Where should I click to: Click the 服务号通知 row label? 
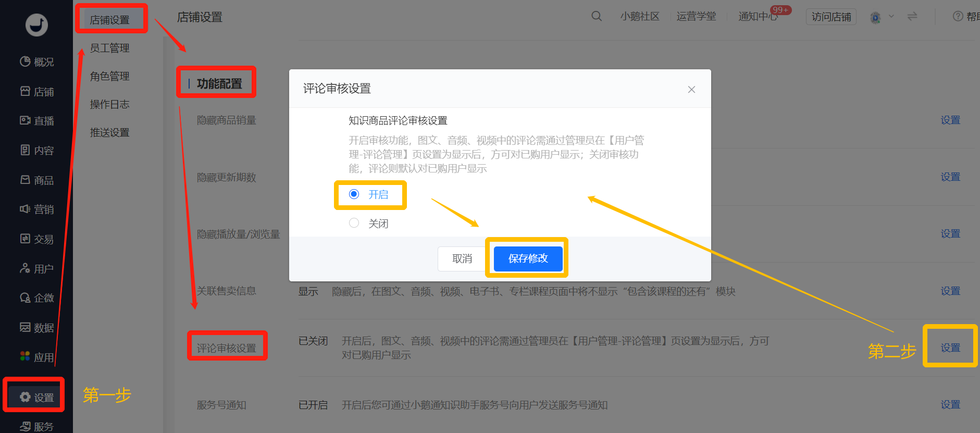[221, 405]
